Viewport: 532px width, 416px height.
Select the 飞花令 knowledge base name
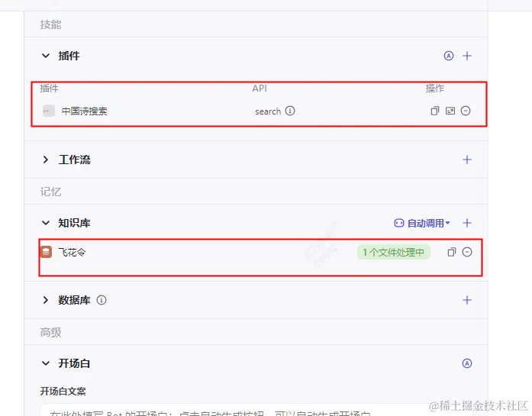pyautogui.click(x=72, y=252)
